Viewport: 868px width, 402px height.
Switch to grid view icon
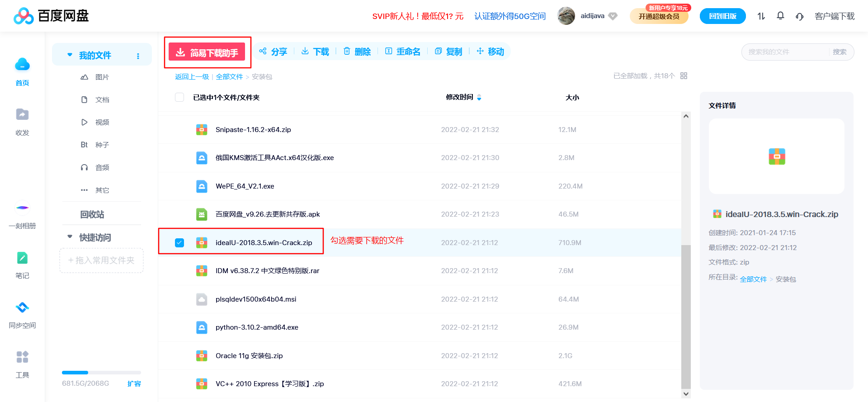(x=684, y=76)
